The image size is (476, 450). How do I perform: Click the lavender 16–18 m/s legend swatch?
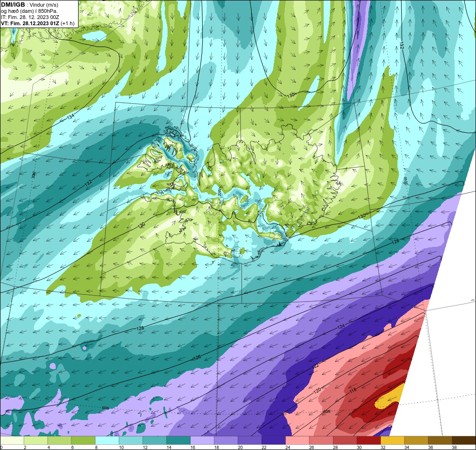click(x=202, y=440)
